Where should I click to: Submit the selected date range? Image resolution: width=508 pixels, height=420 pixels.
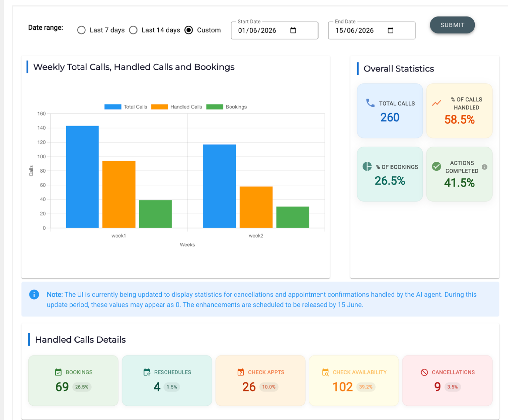tap(452, 25)
